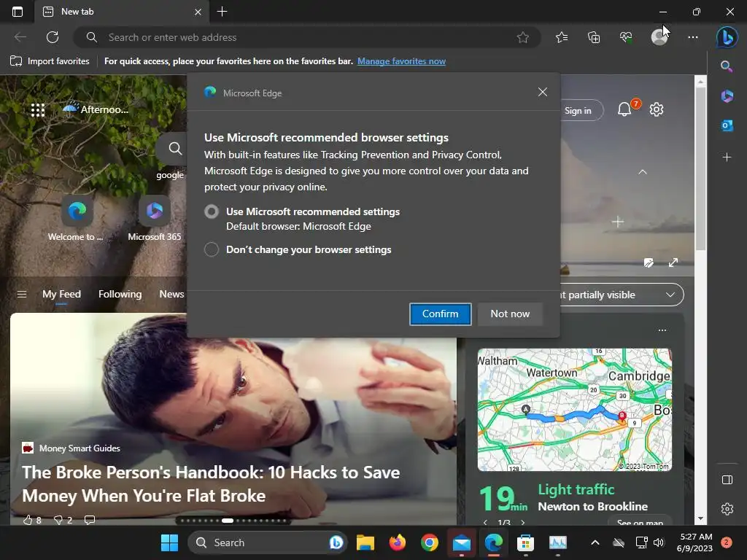747x560 pixels.
Task: Open Manage favorites now link
Action: point(402,61)
